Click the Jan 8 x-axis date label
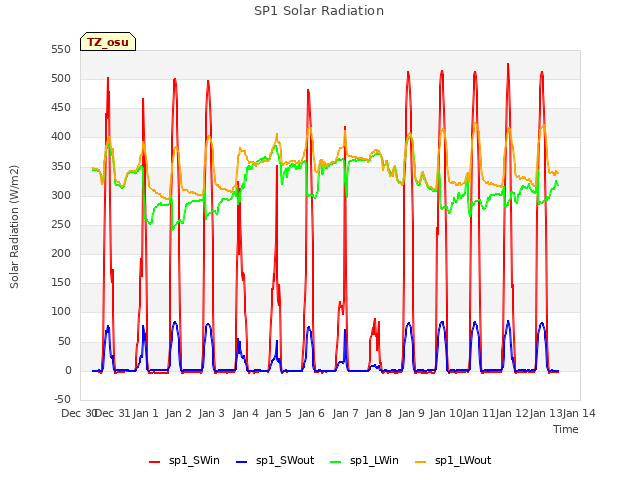Screen dimensions: 640x480 coord(378,413)
